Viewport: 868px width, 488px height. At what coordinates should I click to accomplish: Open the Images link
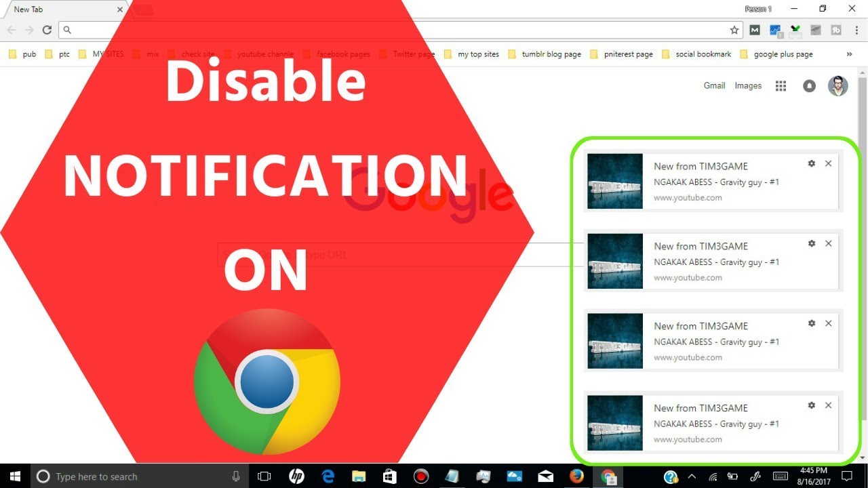[748, 85]
